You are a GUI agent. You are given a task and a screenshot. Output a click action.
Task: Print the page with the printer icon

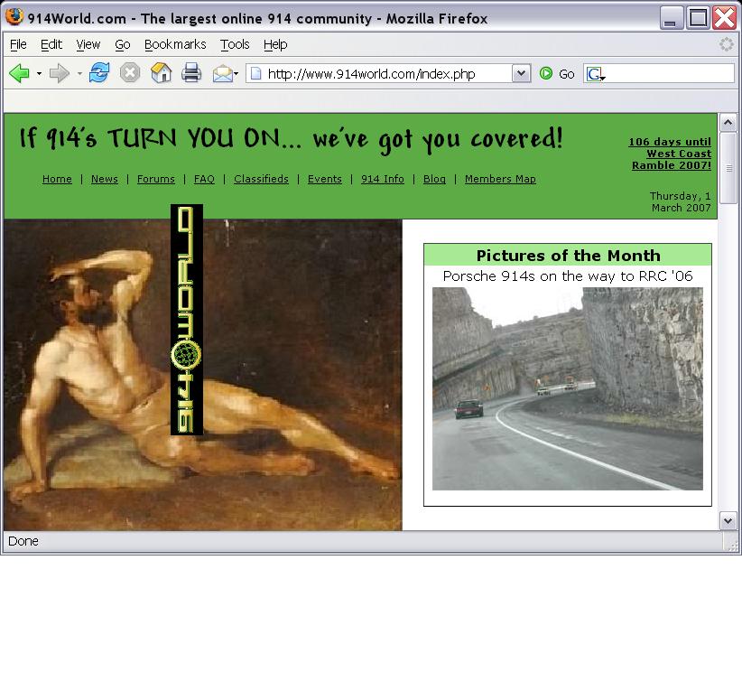tap(191, 74)
